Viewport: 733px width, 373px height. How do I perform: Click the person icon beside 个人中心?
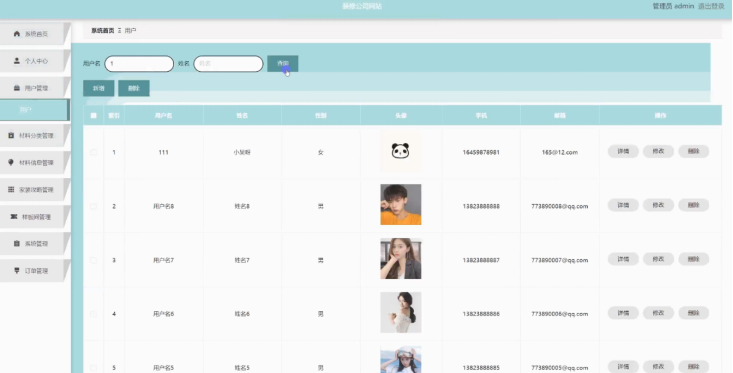17,61
